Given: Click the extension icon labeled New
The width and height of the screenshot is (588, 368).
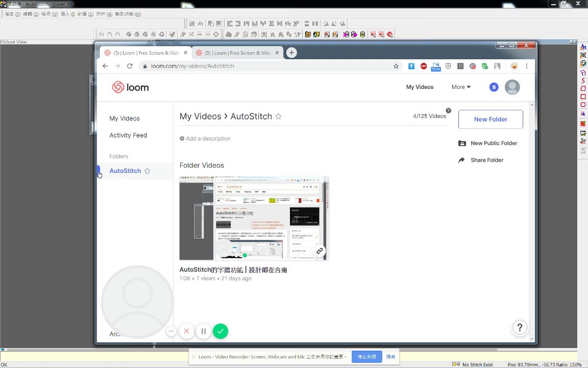Looking at the screenshot, I should (436, 67).
